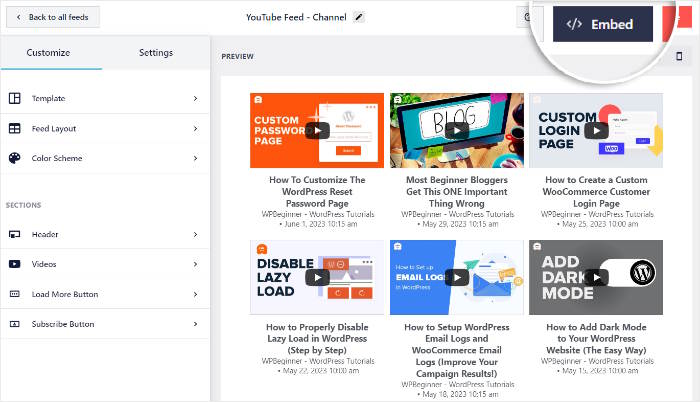Image resolution: width=700 pixels, height=402 pixels.
Task: Switch to the Settings tab
Action: 155,53
